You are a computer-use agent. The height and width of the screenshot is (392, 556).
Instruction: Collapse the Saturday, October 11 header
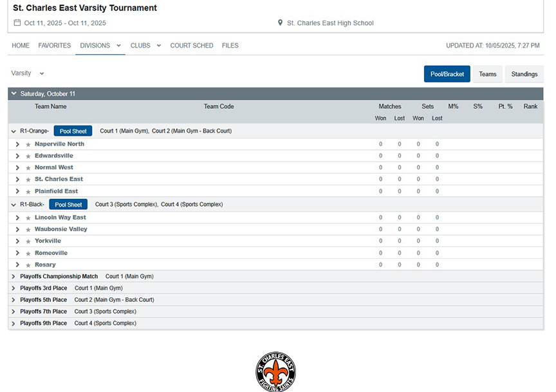14,94
